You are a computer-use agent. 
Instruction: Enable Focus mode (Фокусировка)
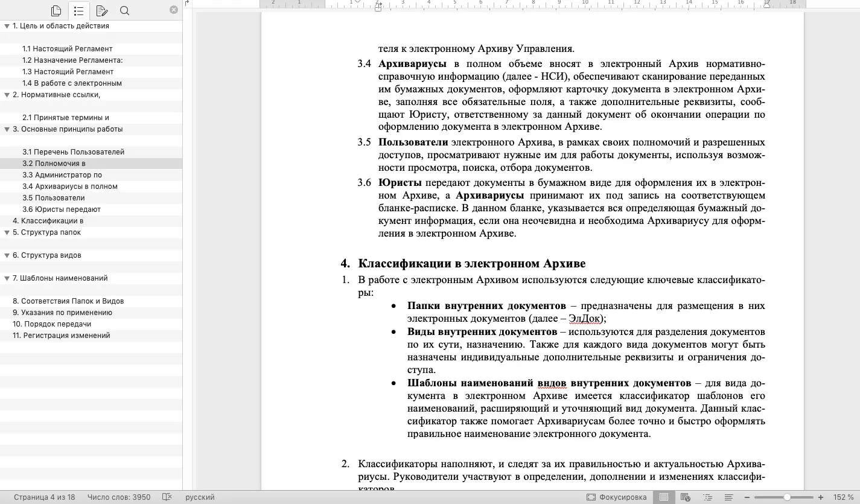(617, 497)
